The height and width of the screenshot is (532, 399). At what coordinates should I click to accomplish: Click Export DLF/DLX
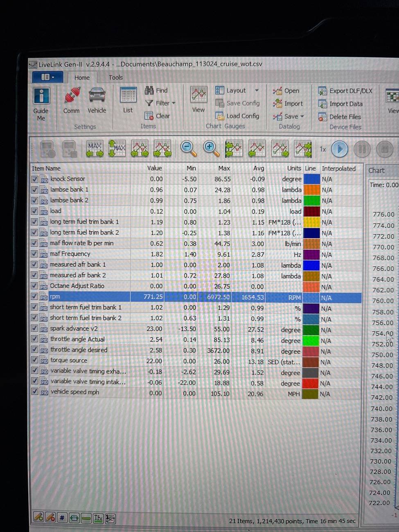tap(345, 91)
